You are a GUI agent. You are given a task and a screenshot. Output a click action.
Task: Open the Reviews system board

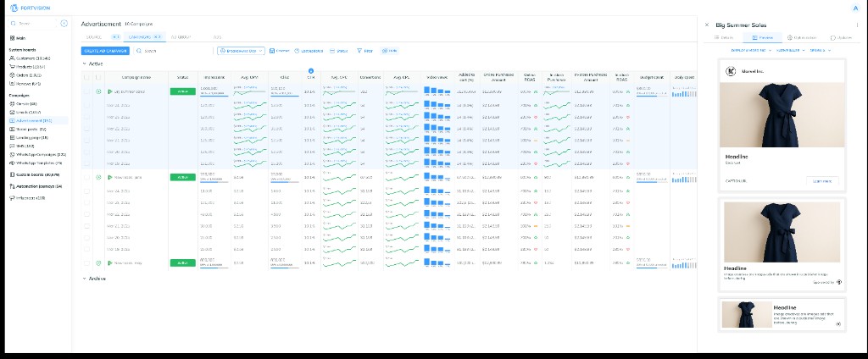point(25,84)
